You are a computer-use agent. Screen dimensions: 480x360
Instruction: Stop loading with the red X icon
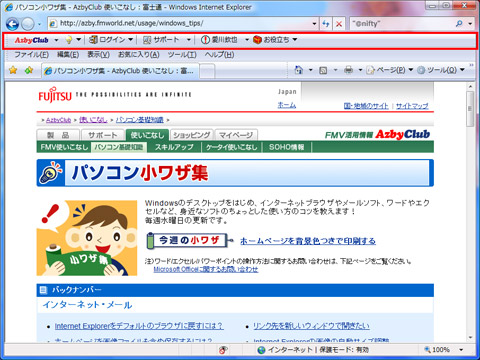point(339,24)
